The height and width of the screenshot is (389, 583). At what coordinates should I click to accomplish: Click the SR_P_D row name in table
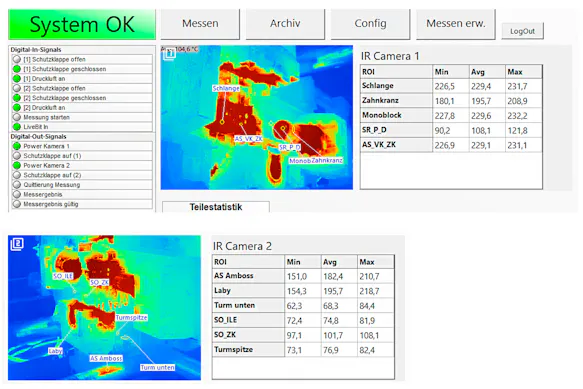(x=374, y=130)
